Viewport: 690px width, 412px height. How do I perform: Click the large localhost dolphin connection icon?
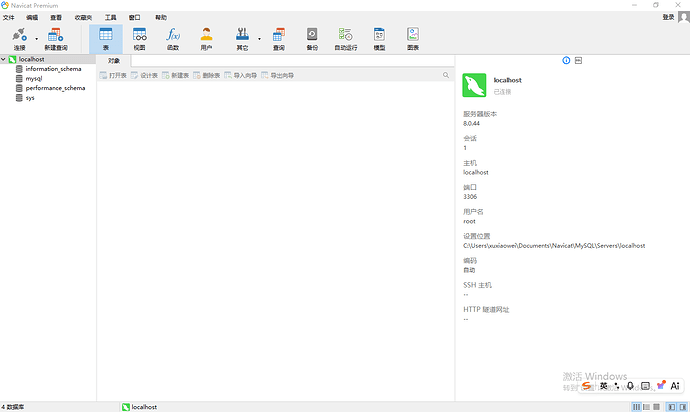[474, 85]
